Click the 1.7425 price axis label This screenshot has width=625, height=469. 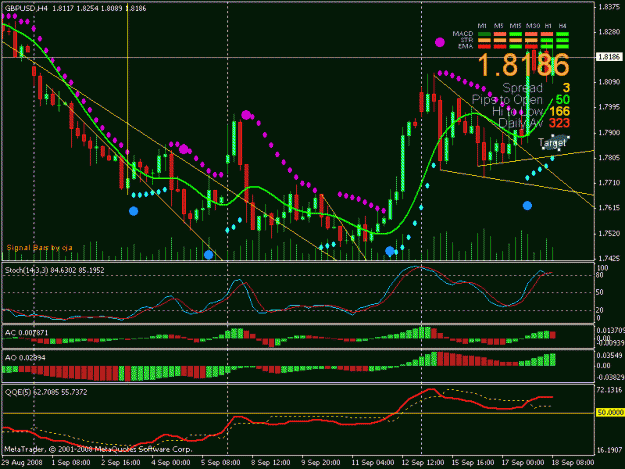pos(609,258)
